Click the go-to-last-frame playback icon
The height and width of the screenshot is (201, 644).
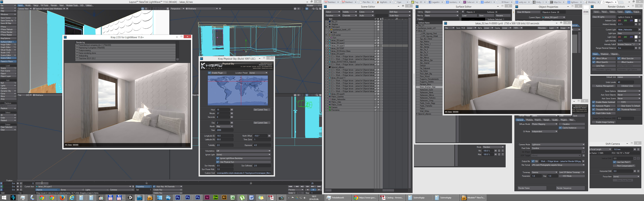319,187
